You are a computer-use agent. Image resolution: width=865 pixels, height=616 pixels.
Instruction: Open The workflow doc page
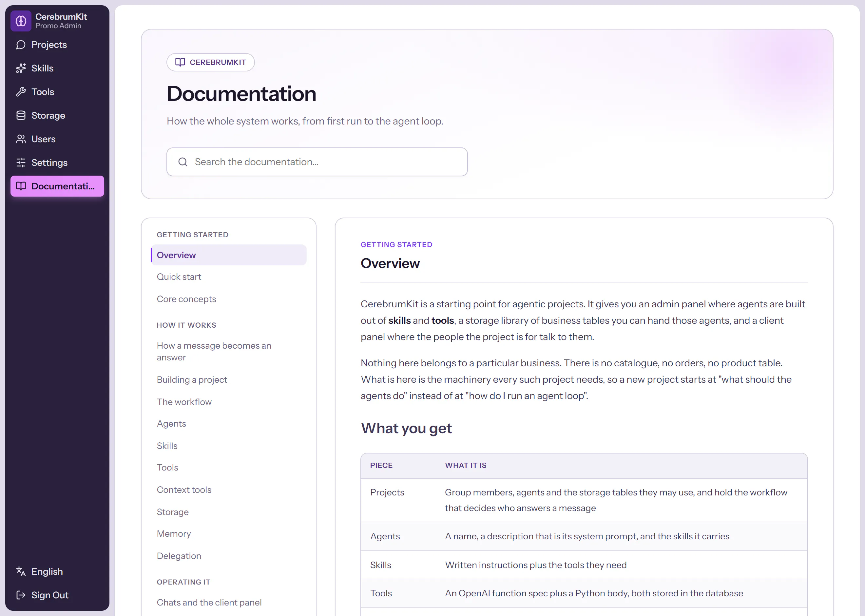click(229, 402)
